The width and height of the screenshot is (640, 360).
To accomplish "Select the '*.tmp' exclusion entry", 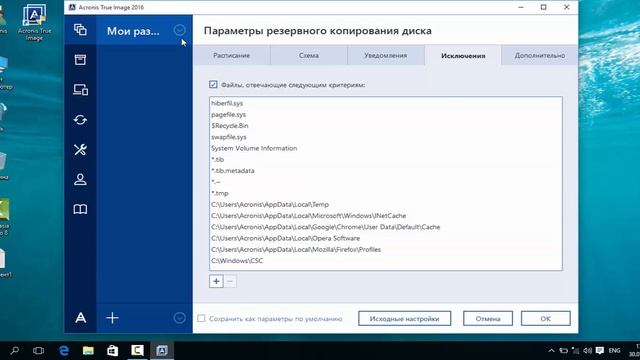I will tap(386, 193).
